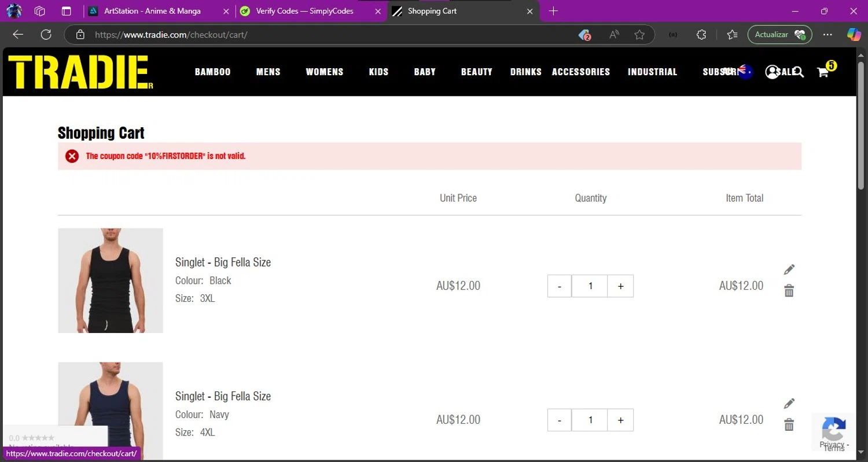Increase quantity of navy singlet
Screen dimensions: 868x462
(620, 420)
